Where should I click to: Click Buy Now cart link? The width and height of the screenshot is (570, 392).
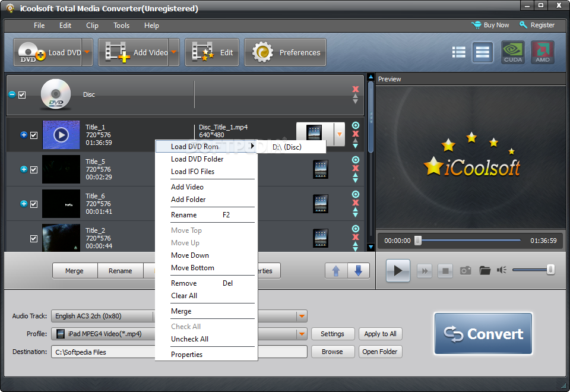point(490,25)
